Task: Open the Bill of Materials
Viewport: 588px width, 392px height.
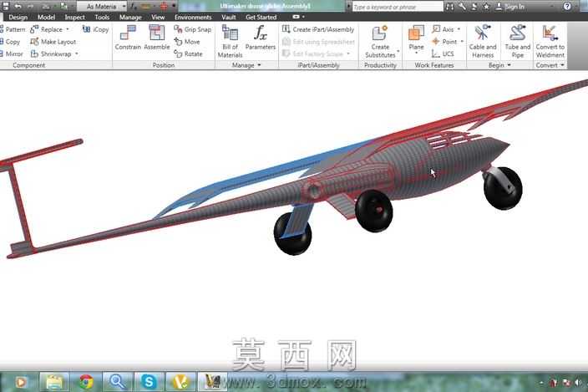Action: pyautogui.click(x=230, y=41)
